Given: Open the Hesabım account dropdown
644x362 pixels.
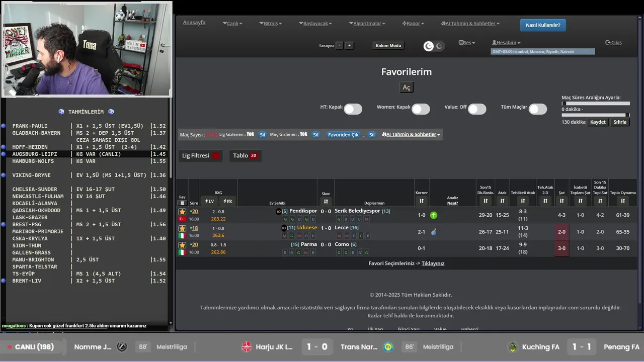Looking at the screenshot, I should click(506, 43).
